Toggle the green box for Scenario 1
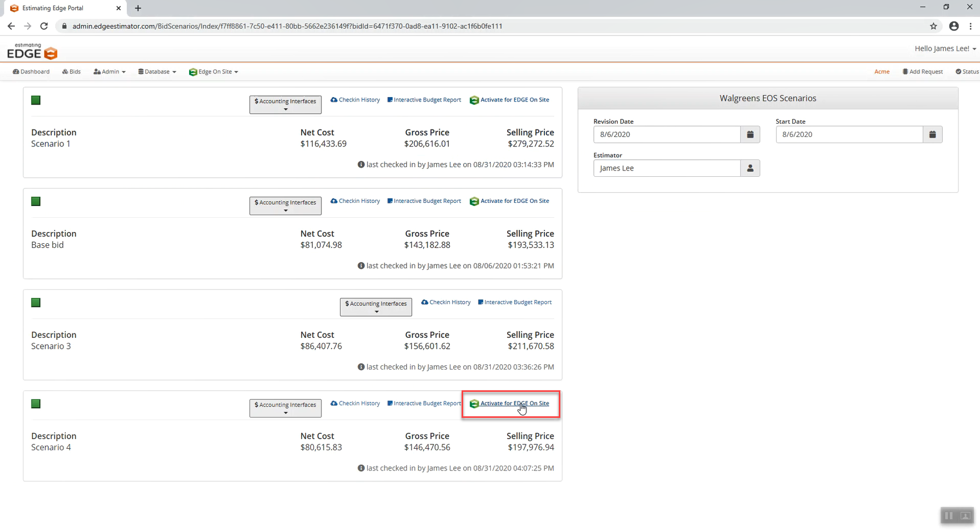 36,100
